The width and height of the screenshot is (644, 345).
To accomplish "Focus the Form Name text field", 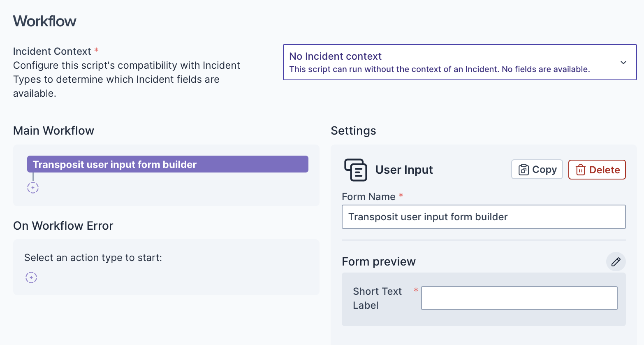I will (x=483, y=217).
